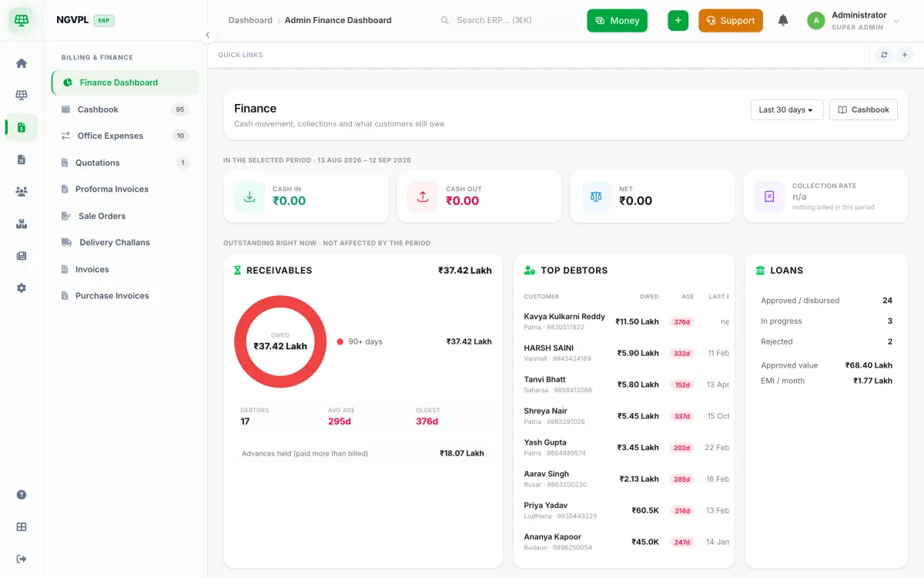Click the Cash Out upload icon
The image size is (924, 578).
(423, 197)
